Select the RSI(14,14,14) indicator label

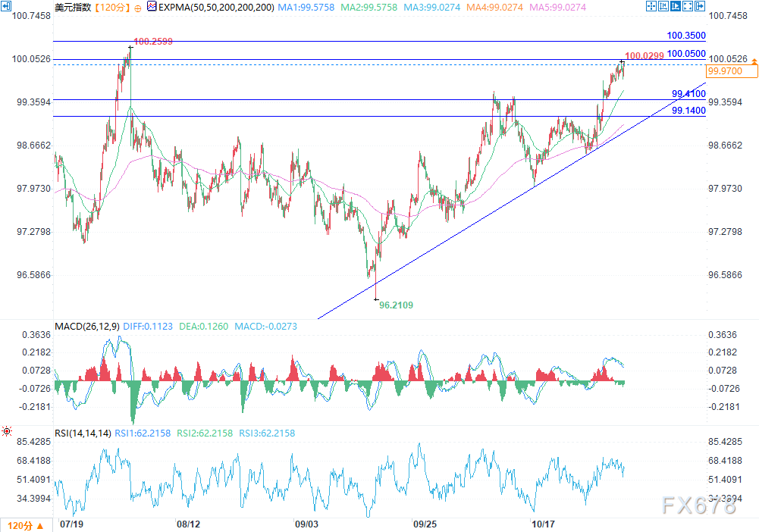point(83,433)
